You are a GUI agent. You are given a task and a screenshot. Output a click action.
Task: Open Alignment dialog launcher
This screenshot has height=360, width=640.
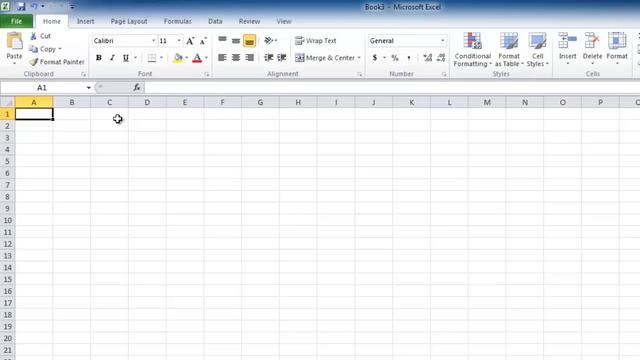pos(360,74)
